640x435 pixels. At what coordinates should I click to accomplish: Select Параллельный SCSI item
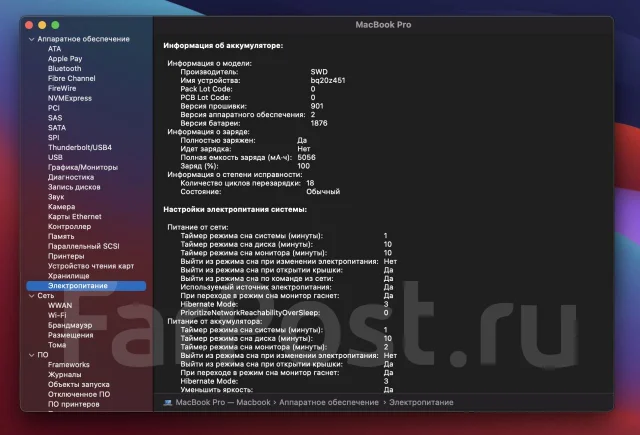click(84, 246)
